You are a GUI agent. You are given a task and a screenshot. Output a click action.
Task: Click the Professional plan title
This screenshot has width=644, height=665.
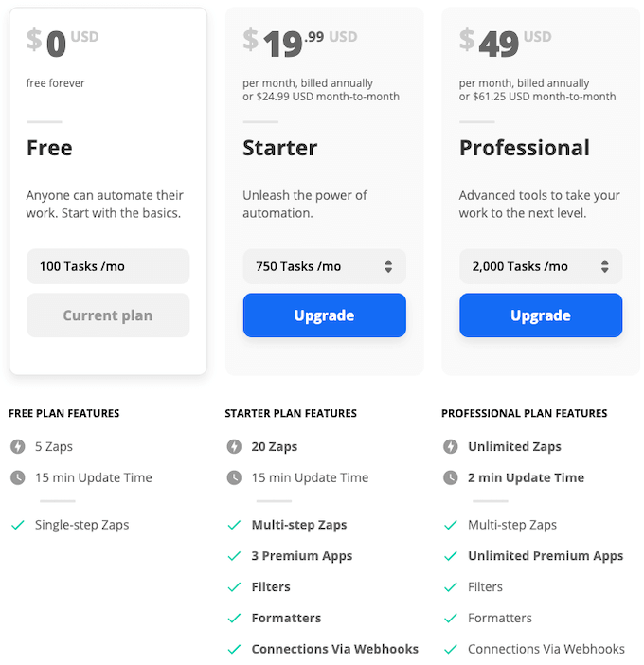(524, 148)
